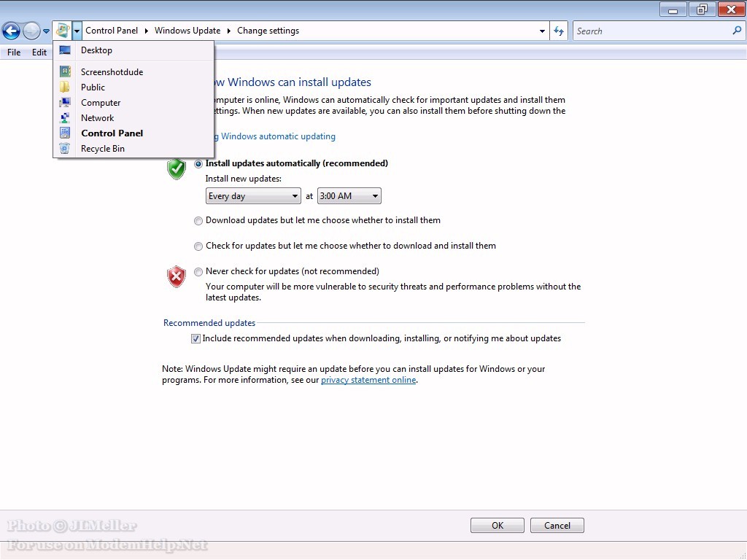747x560 pixels.
Task: Click the Forward navigation arrow
Action: click(x=31, y=31)
